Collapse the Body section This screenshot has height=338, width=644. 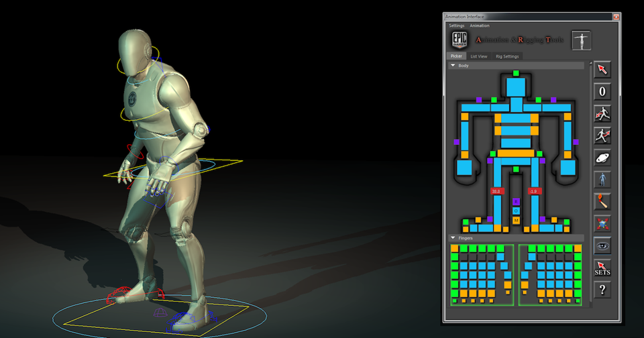pos(453,66)
